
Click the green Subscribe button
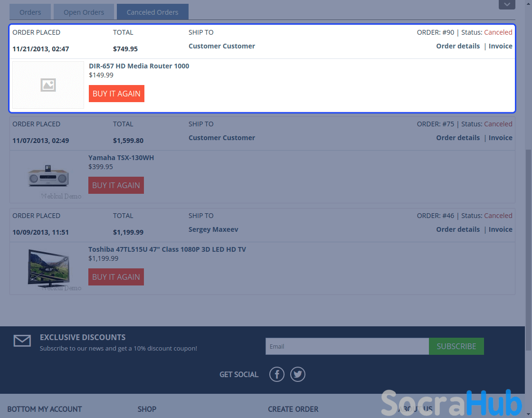click(456, 346)
